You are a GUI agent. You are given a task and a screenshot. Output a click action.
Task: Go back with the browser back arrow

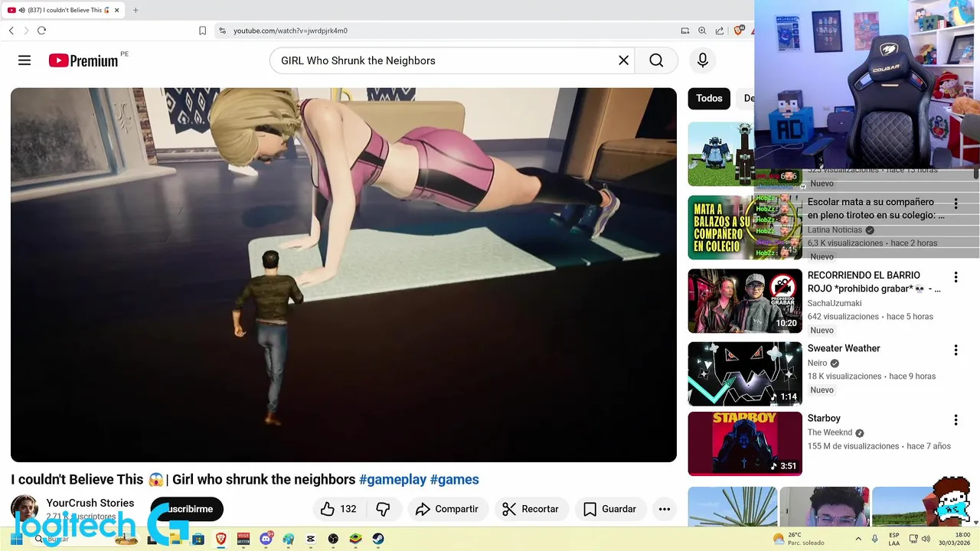pos(11,31)
